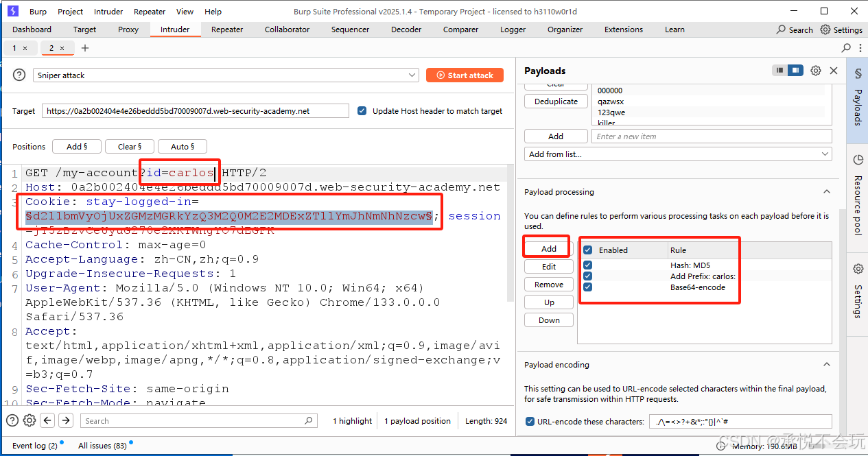The image size is (868, 456).
Task: Switch Payloads panel to single-pane layout icon
Action: coord(779,71)
